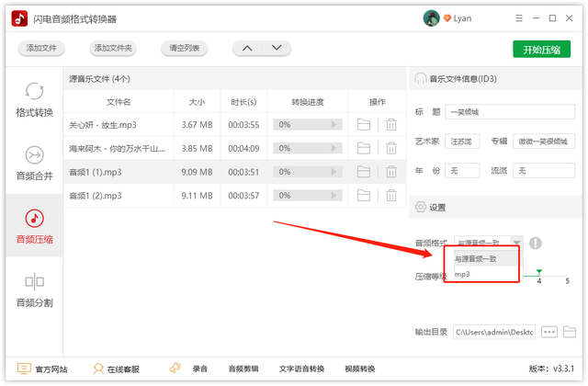Screen dimensions: 588x386
Task: Open folder for 关心妍 - 放生.mp3
Action: click(364, 124)
